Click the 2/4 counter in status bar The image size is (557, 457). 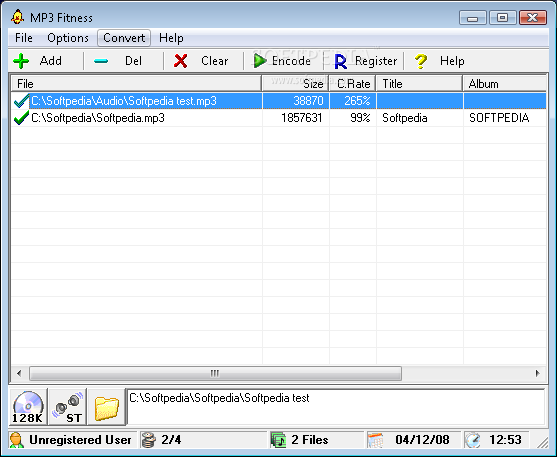pyautogui.click(x=171, y=440)
